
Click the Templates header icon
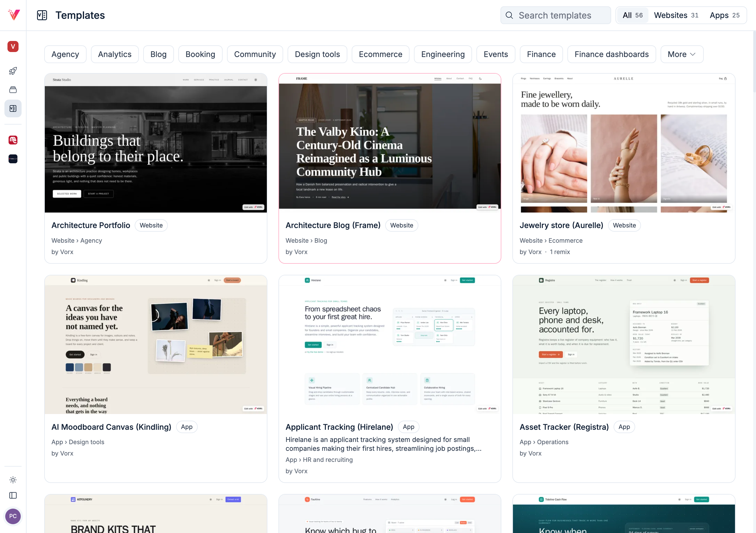tap(42, 15)
